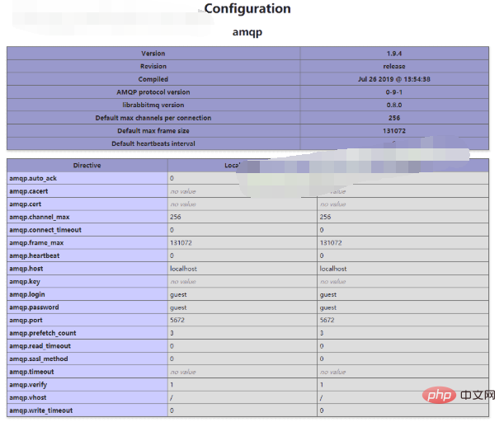Select master value localhost for amqp.host
Screen dimensions: 504x422
333,269
